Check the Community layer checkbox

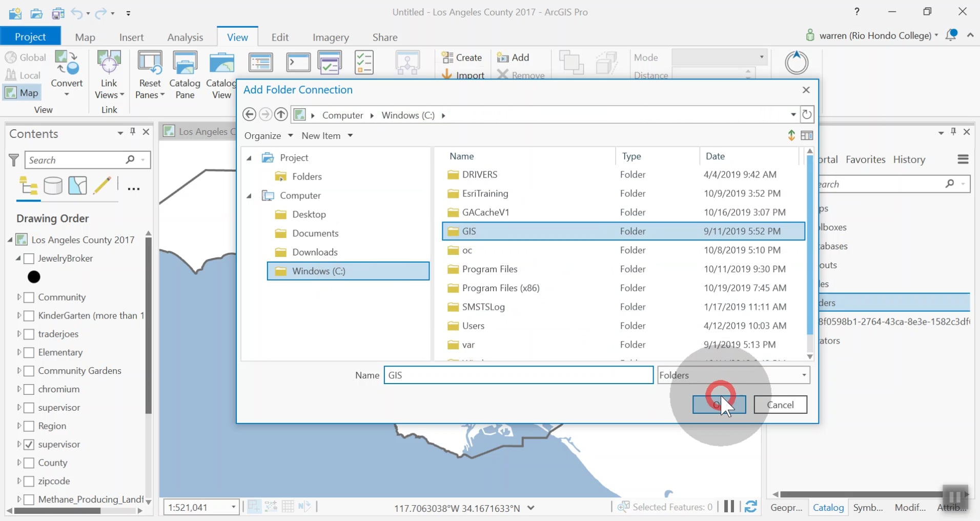coord(29,297)
